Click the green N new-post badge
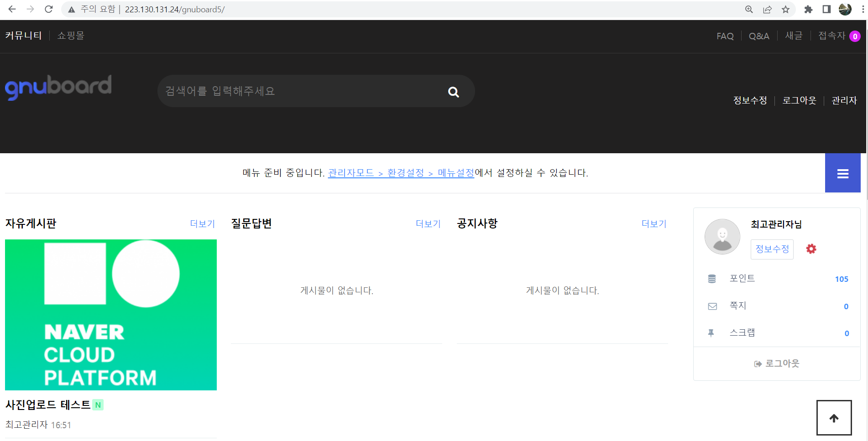Screen dimensions: 868x441 pos(98,405)
